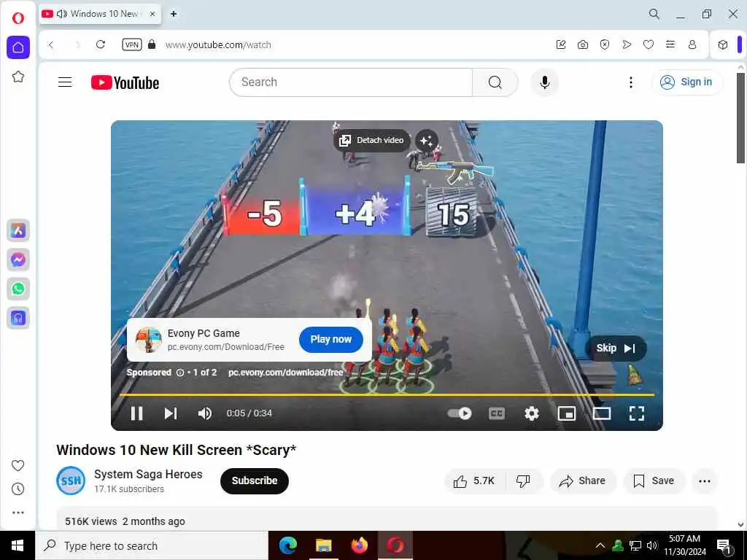Open Aria AI in the sidebar
The width and height of the screenshot is (747, 560).
pyautogui.click(x=18, y=230)
